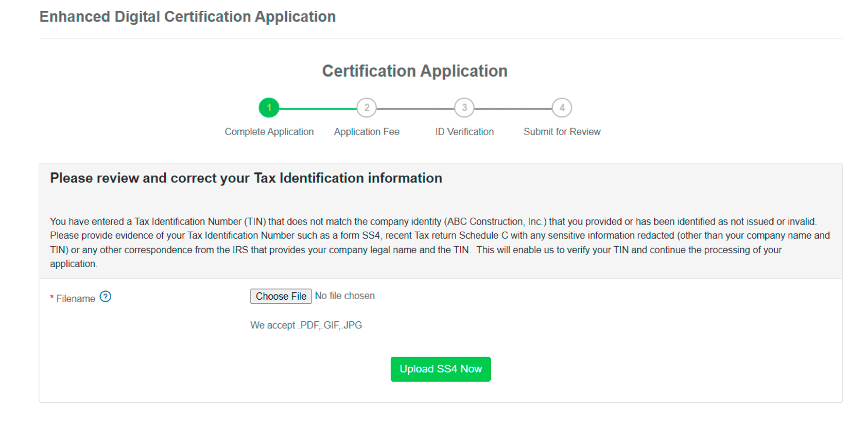
Task: Click the Certification Application heading
Action: (414, 71)
